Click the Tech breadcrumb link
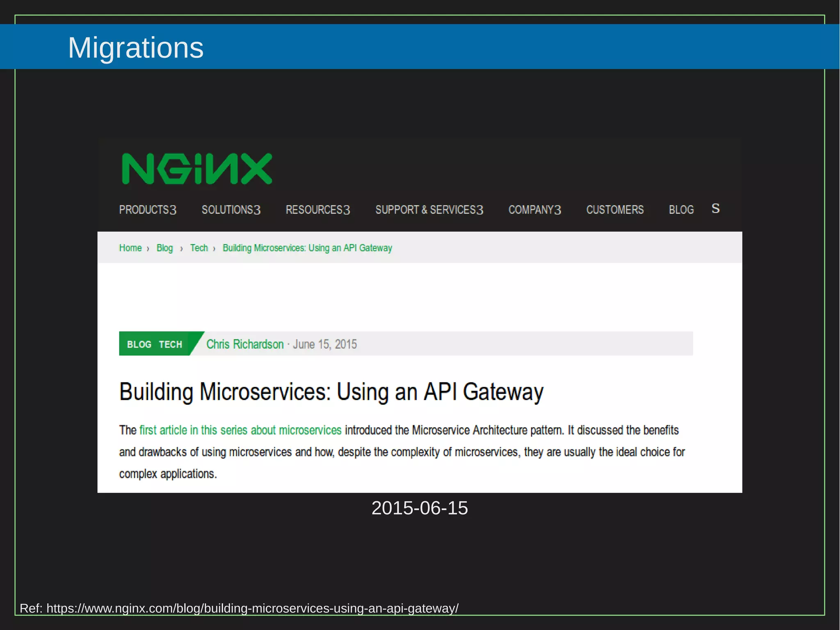Image resolution: width=840 pixels, height=630 pixels. (199, 248)
